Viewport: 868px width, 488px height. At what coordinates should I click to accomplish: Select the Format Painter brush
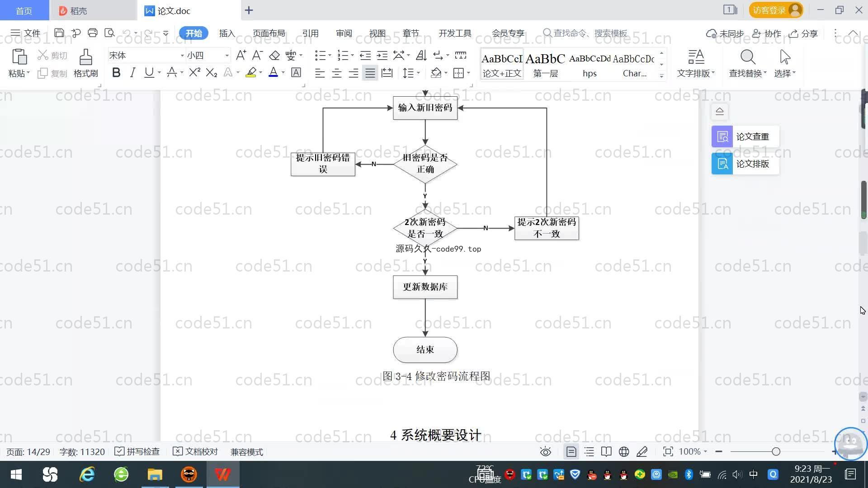click(85, 57)
